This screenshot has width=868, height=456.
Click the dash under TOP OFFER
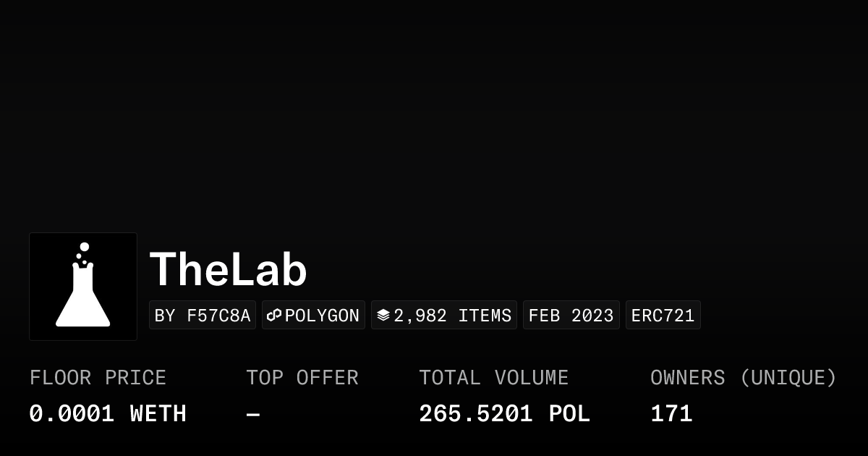253,414
